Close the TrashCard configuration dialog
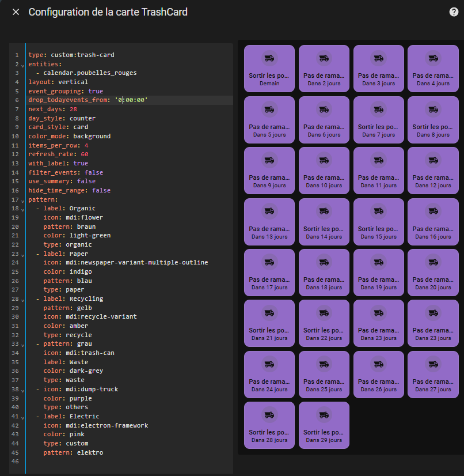Image resolution: width=464 pixels, height=476 pixels. click(16, 12)
